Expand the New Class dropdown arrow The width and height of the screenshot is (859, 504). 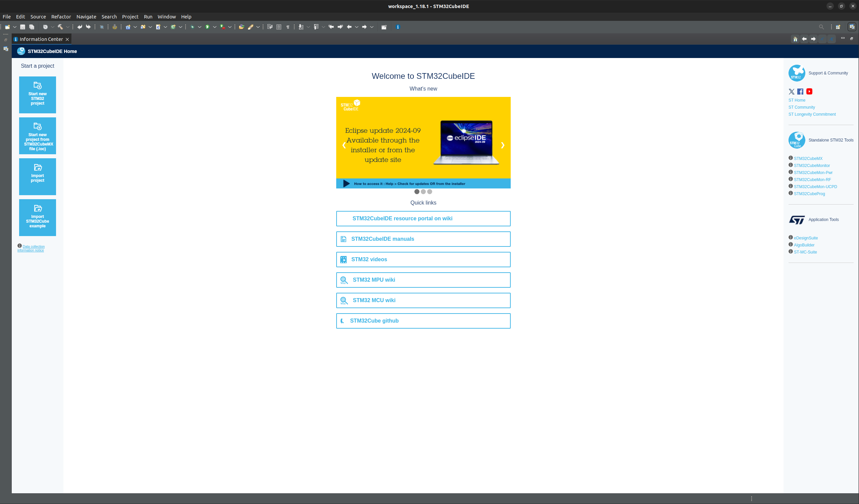pos(180,27)
